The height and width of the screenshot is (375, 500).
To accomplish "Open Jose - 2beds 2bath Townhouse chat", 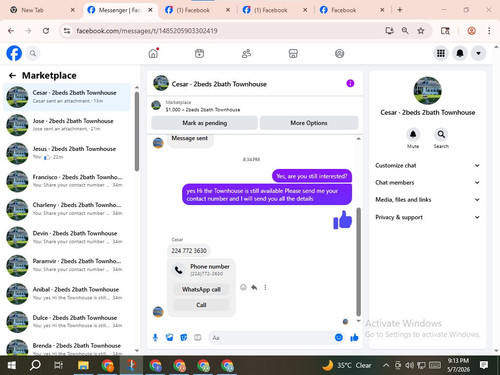I will [66, 125].
